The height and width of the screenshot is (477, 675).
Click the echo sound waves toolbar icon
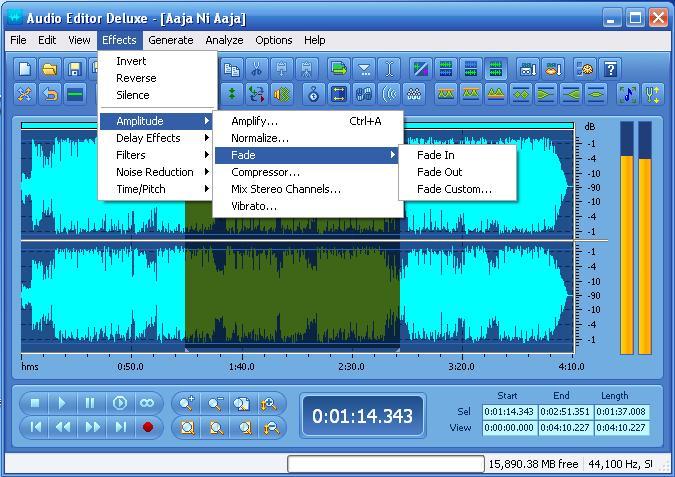(x=389, y=94)
